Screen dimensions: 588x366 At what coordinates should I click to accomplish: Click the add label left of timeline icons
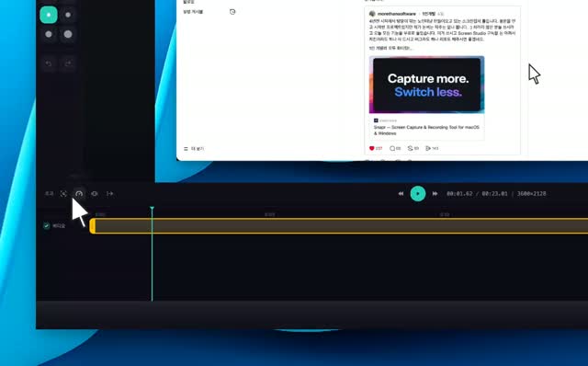(x=49, y=194)
